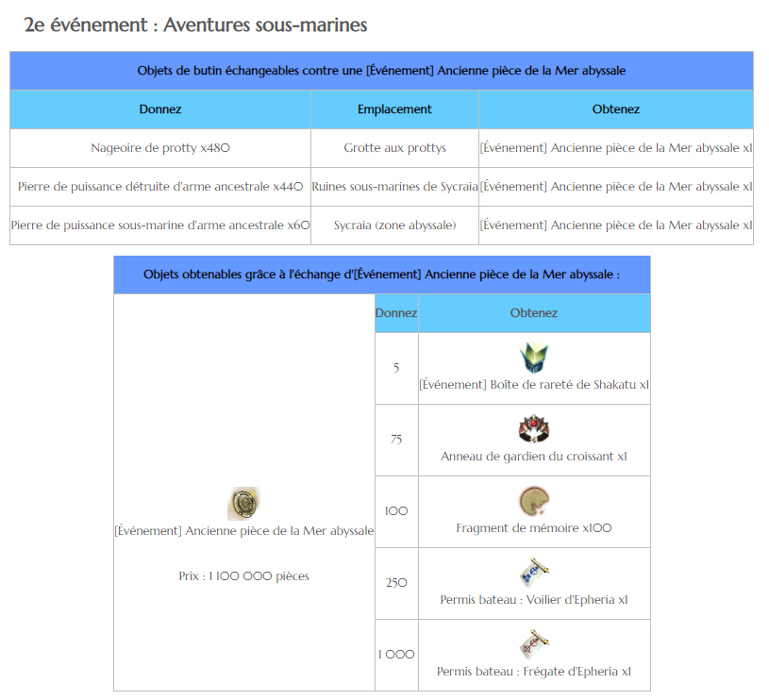Viewport: 769px width, 700px height.
Task: Select 'Donnez' header in the exchange table
Action: pyautogui.click(x=396, y=313)
